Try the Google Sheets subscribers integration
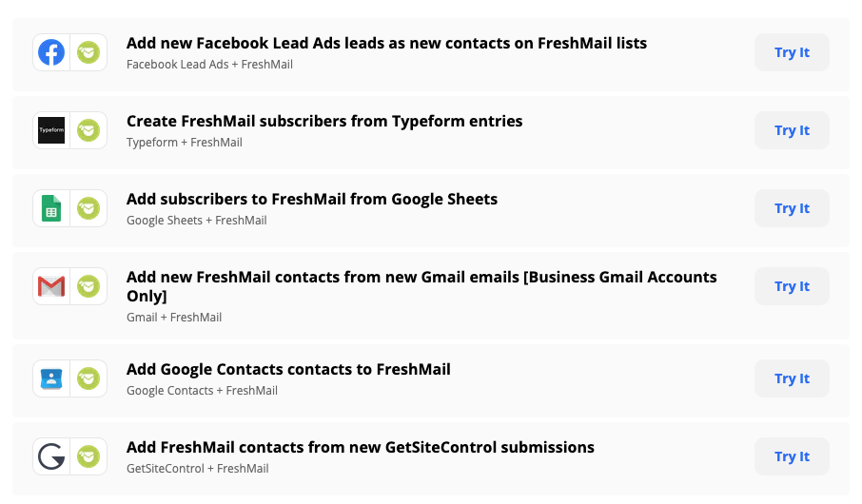 tap(792, 208)
